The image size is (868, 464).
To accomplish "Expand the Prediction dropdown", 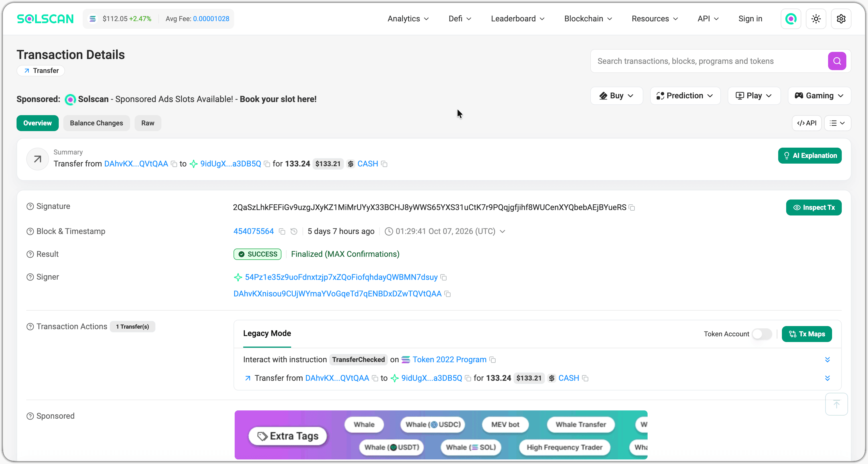I will click(685, 96).
